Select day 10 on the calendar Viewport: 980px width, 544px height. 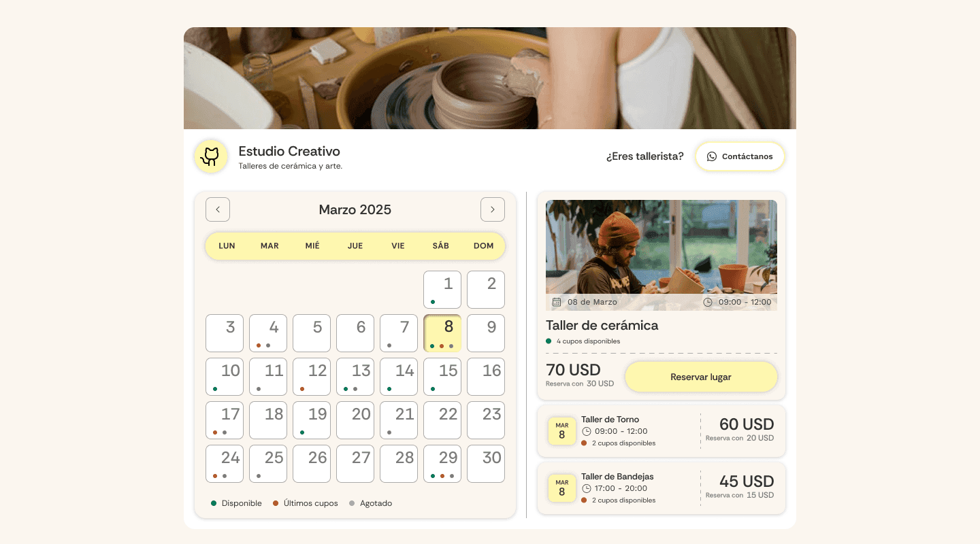(x=225, y=377)
